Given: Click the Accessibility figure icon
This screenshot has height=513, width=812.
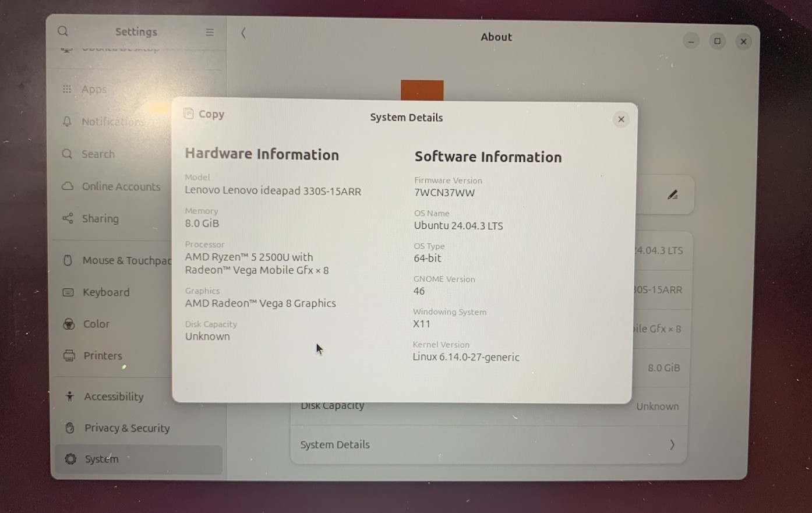Looking at the screenshot, I should [69, 397].
